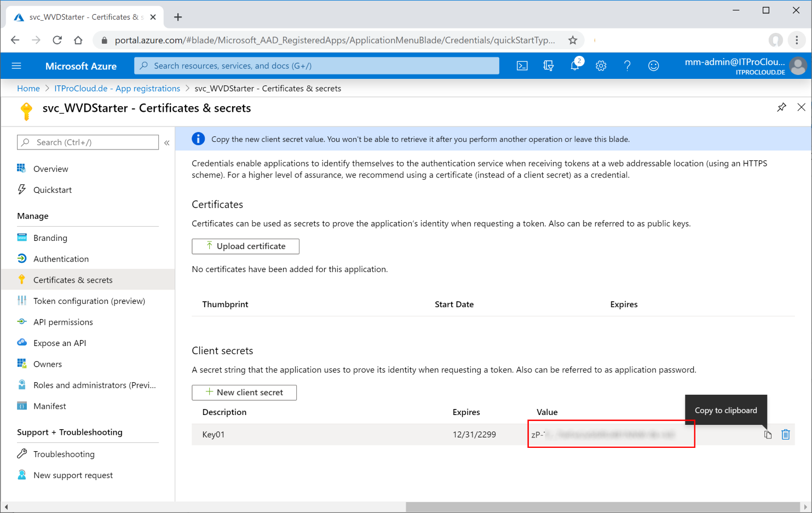Click the key icon beside the blade title
Image resolution: width=812 pixels, height=513 pixels.
(26, 111)
